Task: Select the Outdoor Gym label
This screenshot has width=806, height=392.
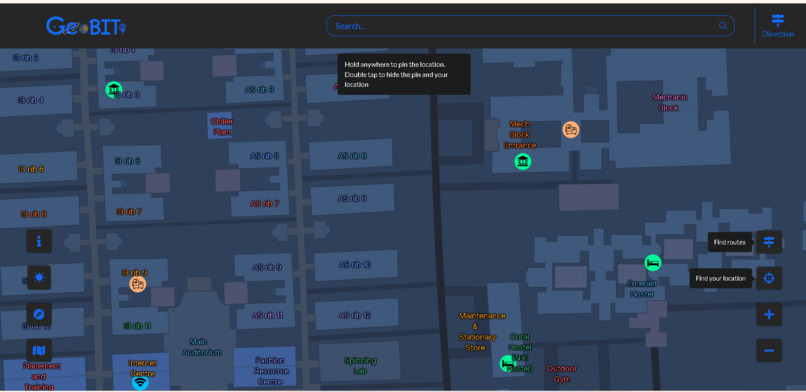Action: click(x=561, y=374)
